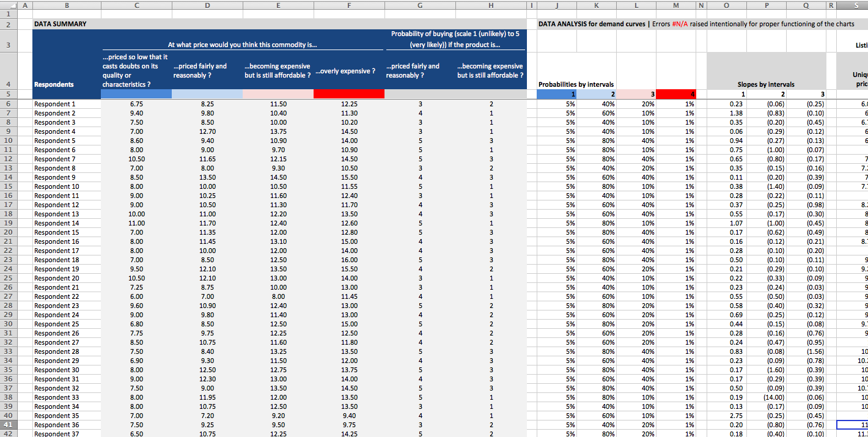Screen dimensions: 868x437
Task: Click the select-all corner triangle
Action: (7, 4)
